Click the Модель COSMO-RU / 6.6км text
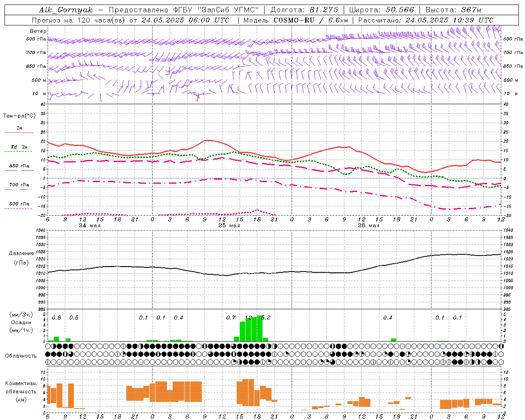 coord(295,20)
